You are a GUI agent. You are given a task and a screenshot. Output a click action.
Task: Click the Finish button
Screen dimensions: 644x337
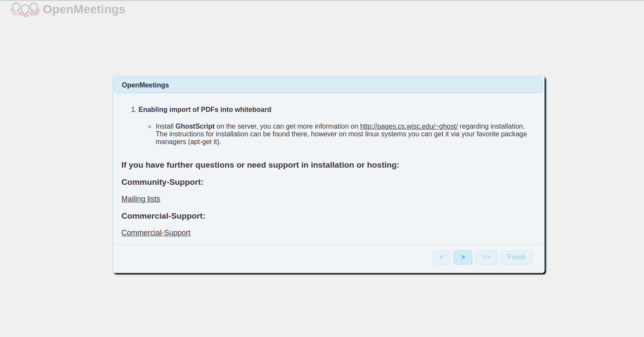(516, 257)
